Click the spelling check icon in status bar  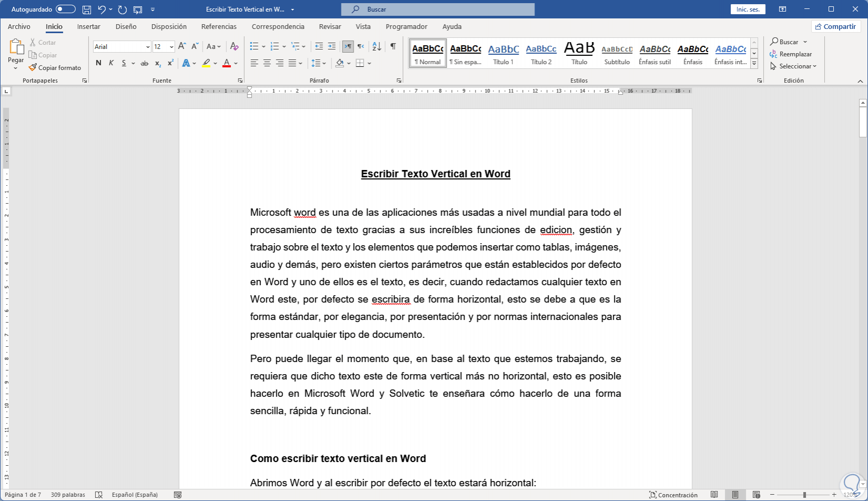pos(98,495)
